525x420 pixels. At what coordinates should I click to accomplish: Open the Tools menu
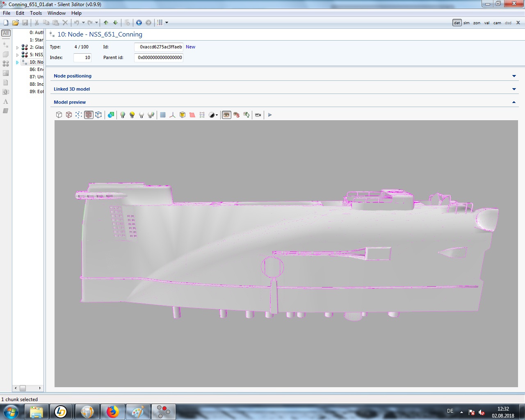pyautogui.click(x=36, y=13)
